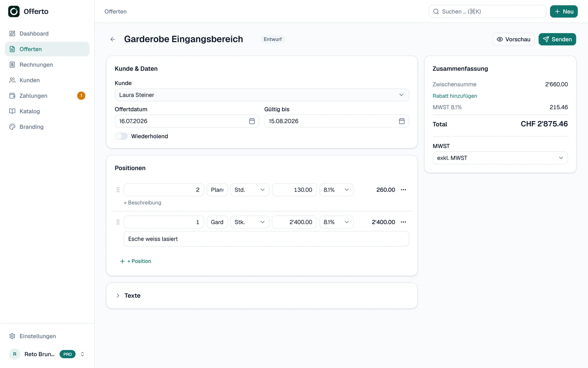This screenshot has height=368, width=588.
Task: Click the Offerten breadcrumb
Action: pos(115,11)
